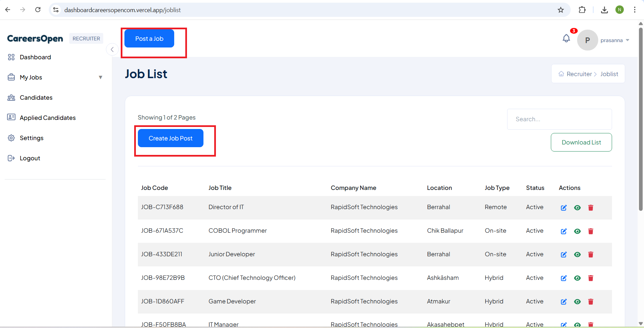Click the notification bell icon
This screenshot has height=328, width=644.
coord(566,39)
